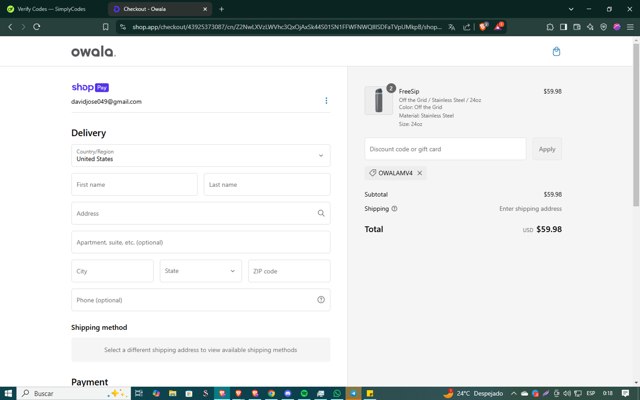
Task: Click the ESP language indicator
Action: [x=590, y=393]
